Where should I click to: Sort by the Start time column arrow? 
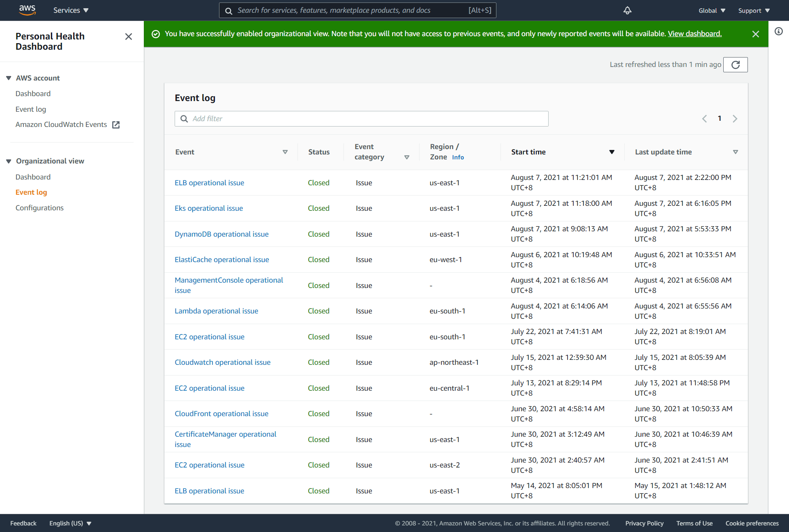click(x=611, y=152)
